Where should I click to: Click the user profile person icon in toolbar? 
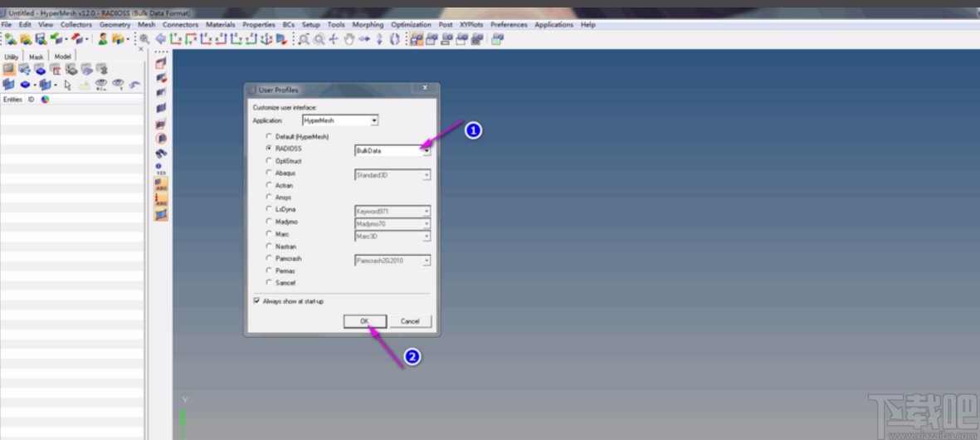tap(103, 39)
